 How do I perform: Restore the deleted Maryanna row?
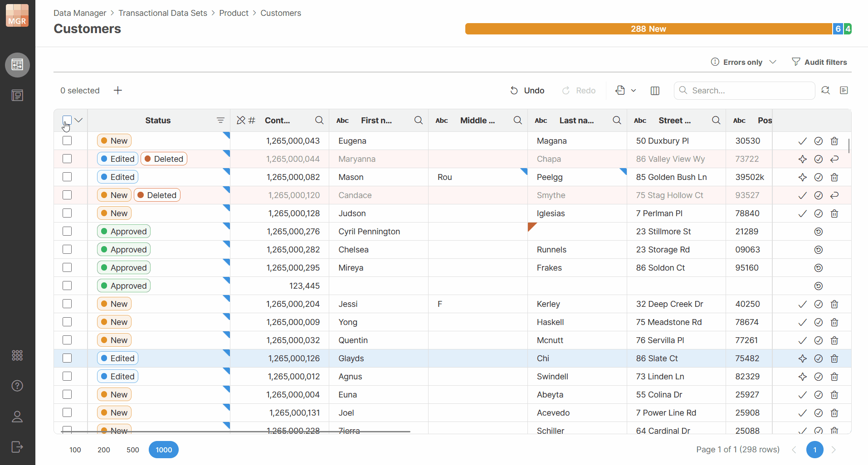tap(834, 159)
